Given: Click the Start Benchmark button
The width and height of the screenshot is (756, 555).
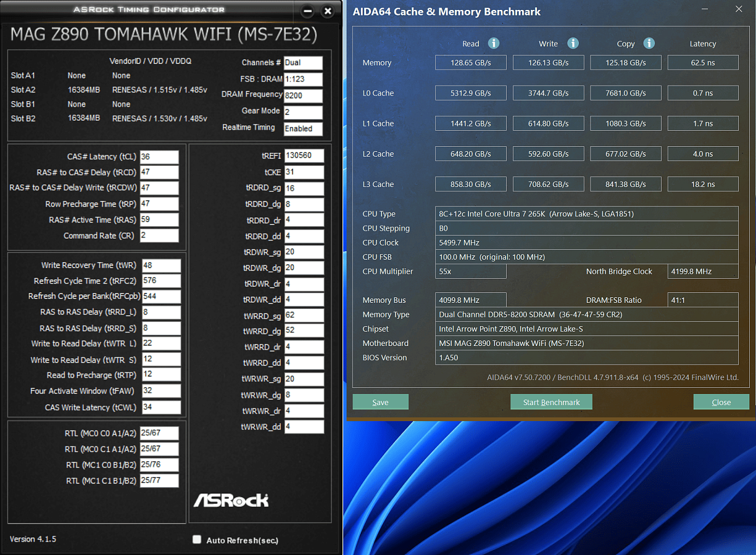Looking at the screenshot, I should point(551,402).
